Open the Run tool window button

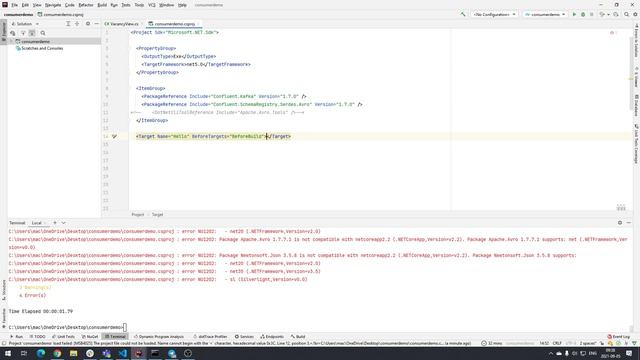[x=16, y=337]
